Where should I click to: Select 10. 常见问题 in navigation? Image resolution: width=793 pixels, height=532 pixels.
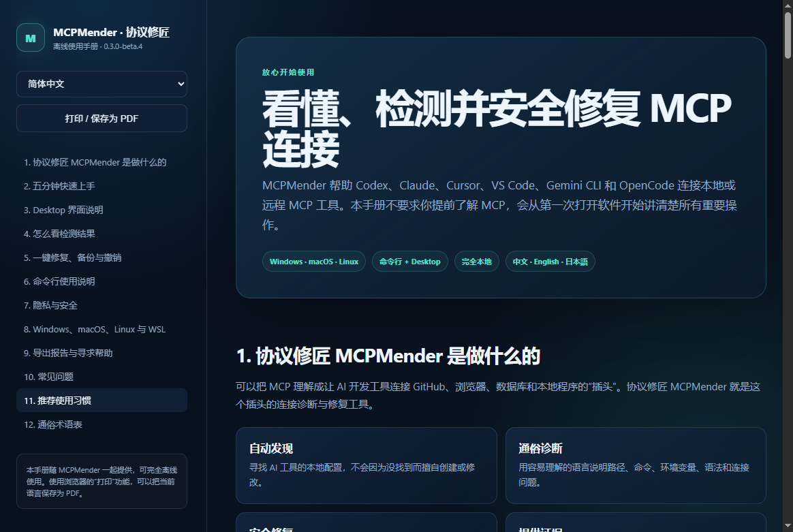pos(102,377)
